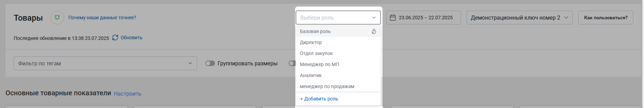Screen dimensions: 644x108
Task: Click the refresh arrows icon beside Обновить
Action: point(115,38)
